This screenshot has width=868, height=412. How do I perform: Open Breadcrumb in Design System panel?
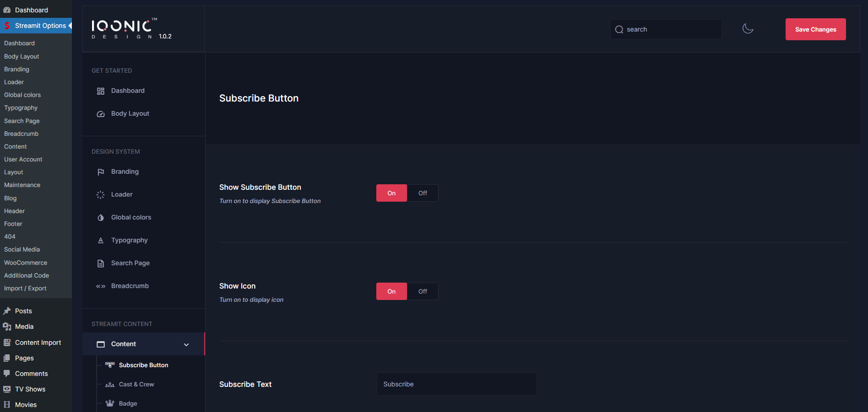click(130, 286)
